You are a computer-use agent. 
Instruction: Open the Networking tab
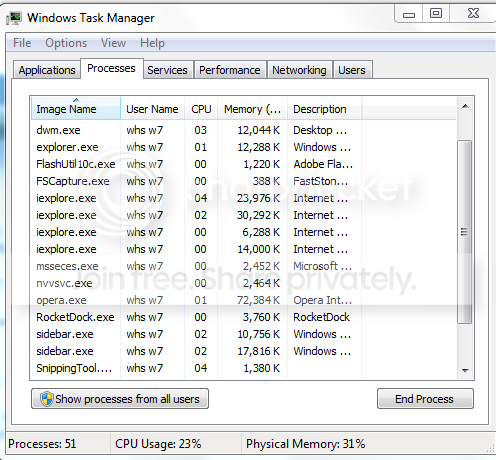point(299,70)
